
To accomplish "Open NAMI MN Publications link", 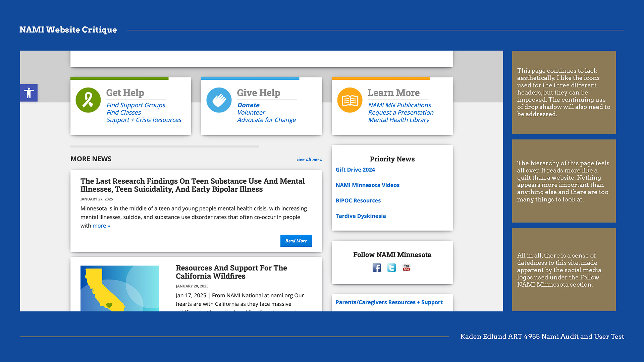I will (399, 105).
